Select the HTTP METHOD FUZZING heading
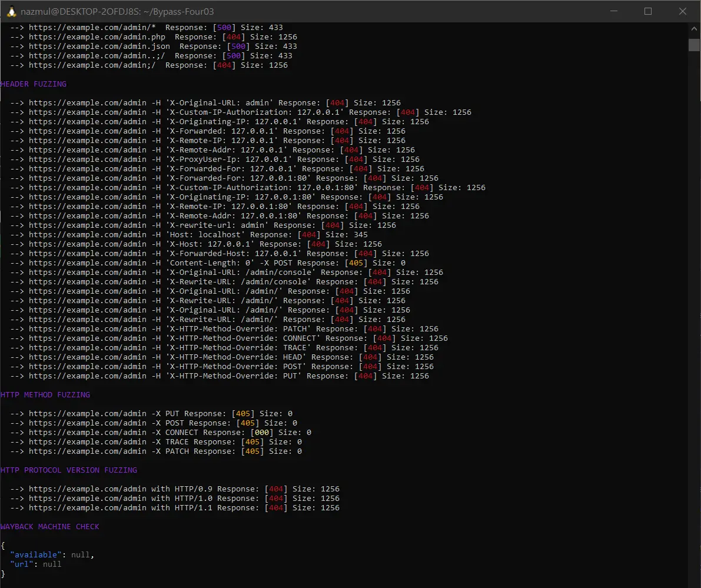Image resolution: width=701 pixels, height=588 pixels. [45, 395]
